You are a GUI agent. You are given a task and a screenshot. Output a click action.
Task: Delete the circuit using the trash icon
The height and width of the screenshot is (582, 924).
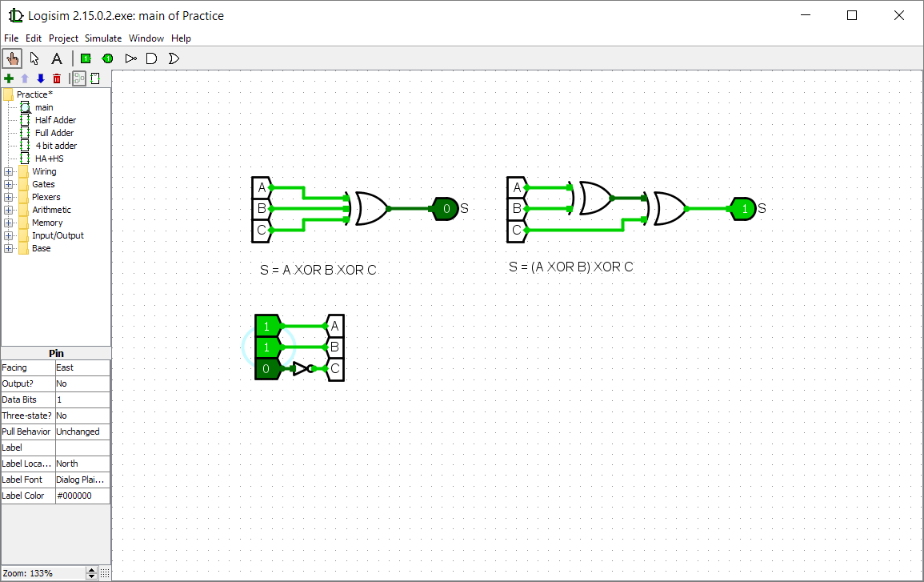(56, 78)
